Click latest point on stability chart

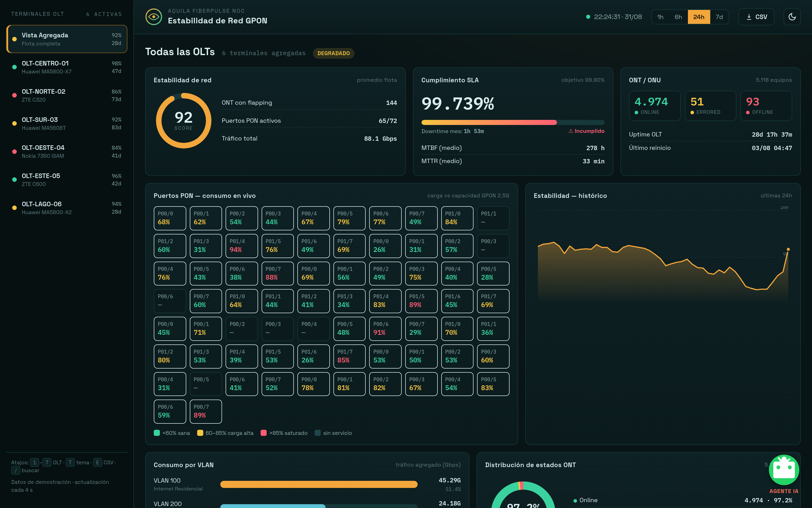tap(788, 249)
